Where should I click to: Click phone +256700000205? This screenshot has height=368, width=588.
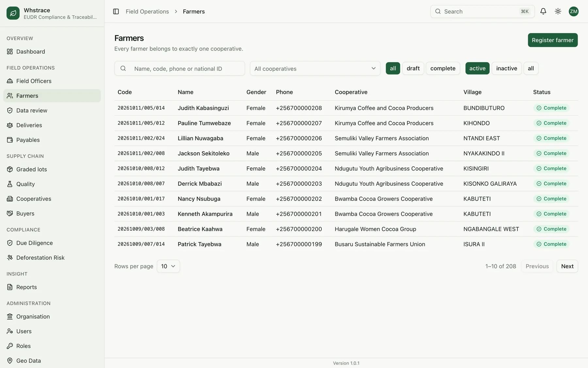pos(299,153)
